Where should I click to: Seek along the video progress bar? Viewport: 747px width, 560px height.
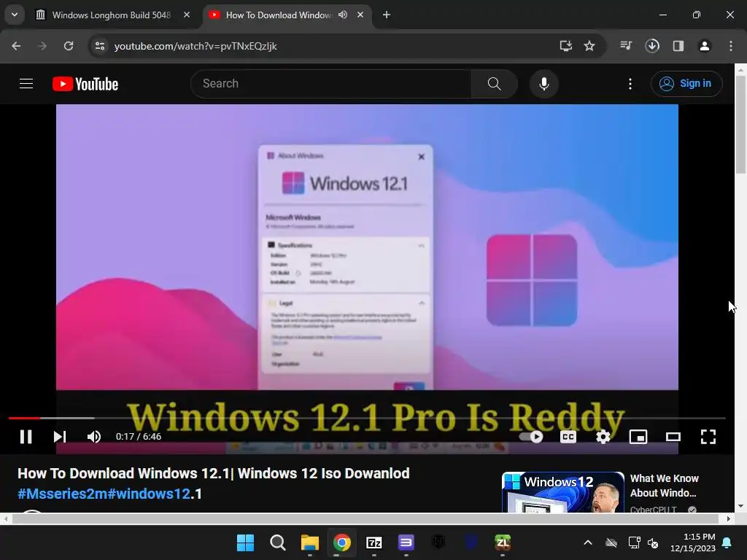[367, 418]
